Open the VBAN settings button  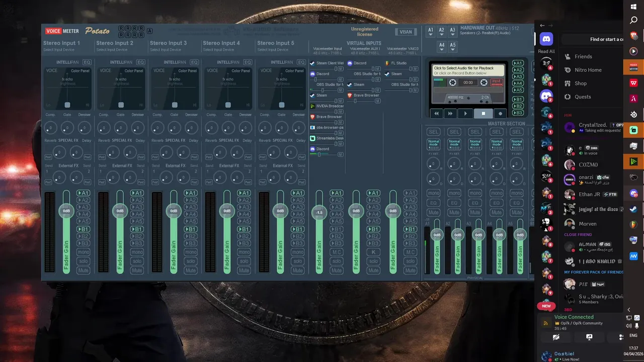tap(406, 32)
